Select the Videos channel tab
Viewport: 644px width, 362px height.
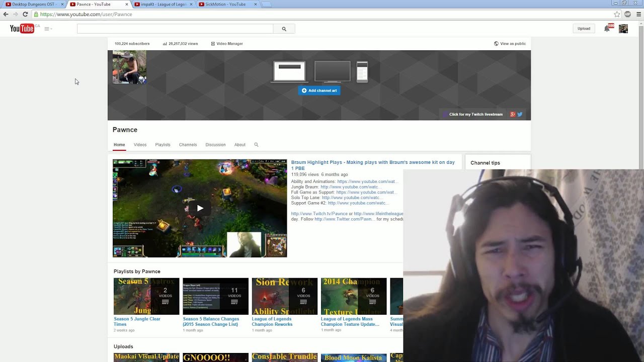[140, 145]
